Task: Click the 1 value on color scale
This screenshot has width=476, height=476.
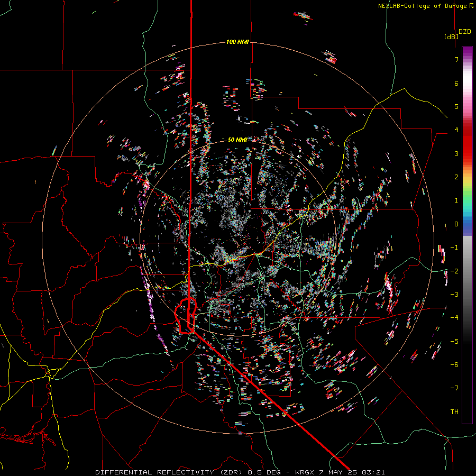Action: (456, 200)
